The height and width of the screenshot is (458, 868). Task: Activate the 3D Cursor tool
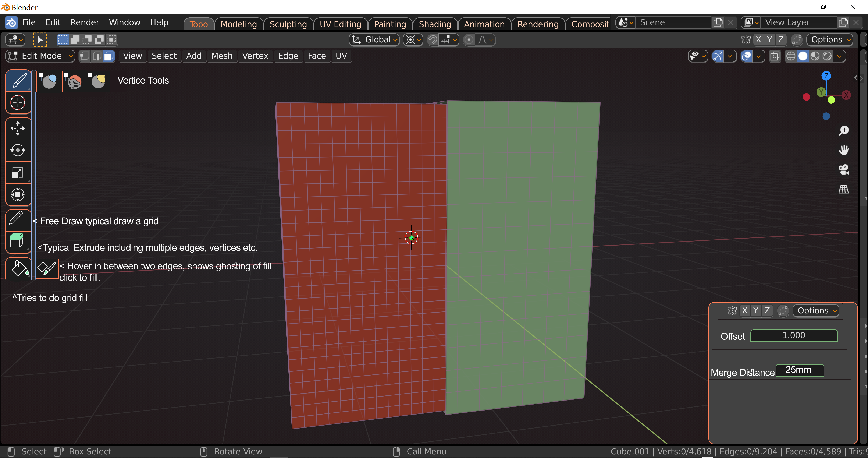(x=18, y=103)
